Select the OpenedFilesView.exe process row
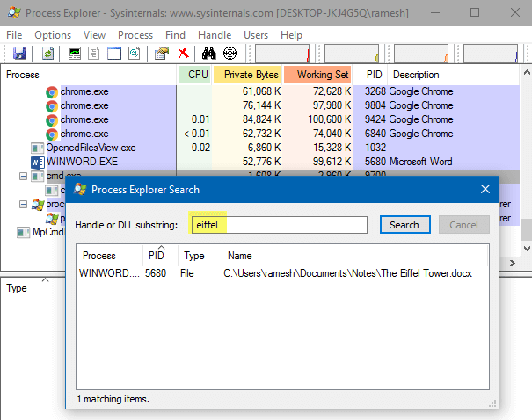This screenshot has width=532, height=420. pyautogui.click(x=260, y=148)
